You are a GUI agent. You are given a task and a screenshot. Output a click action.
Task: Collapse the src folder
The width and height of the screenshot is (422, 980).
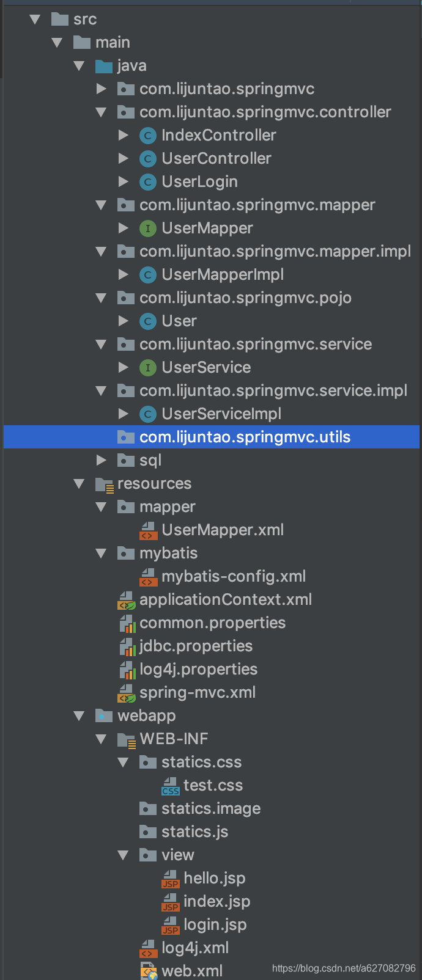pyautogui.click(x=35, y=19)
